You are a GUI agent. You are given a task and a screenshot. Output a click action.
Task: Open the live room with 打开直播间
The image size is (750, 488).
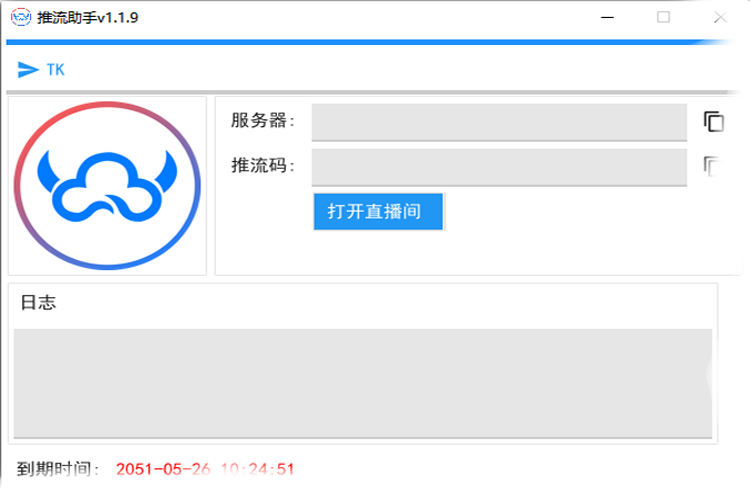(x=378, y=211)
